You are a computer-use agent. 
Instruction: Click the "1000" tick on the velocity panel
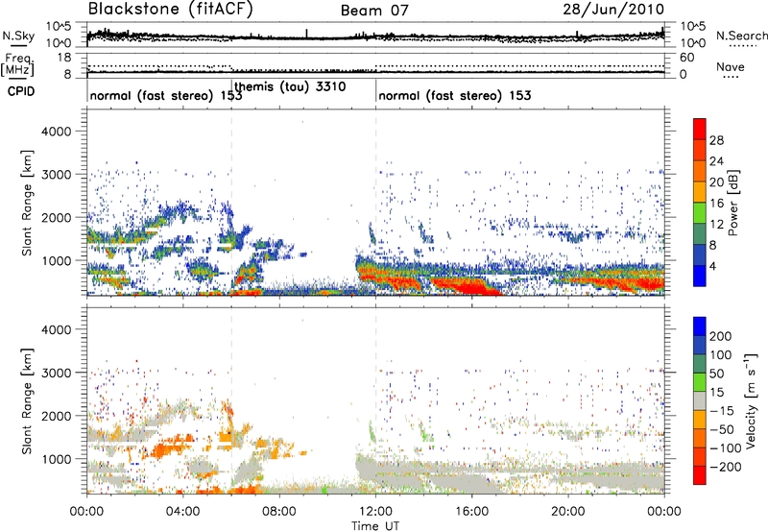tap(56, 459)
